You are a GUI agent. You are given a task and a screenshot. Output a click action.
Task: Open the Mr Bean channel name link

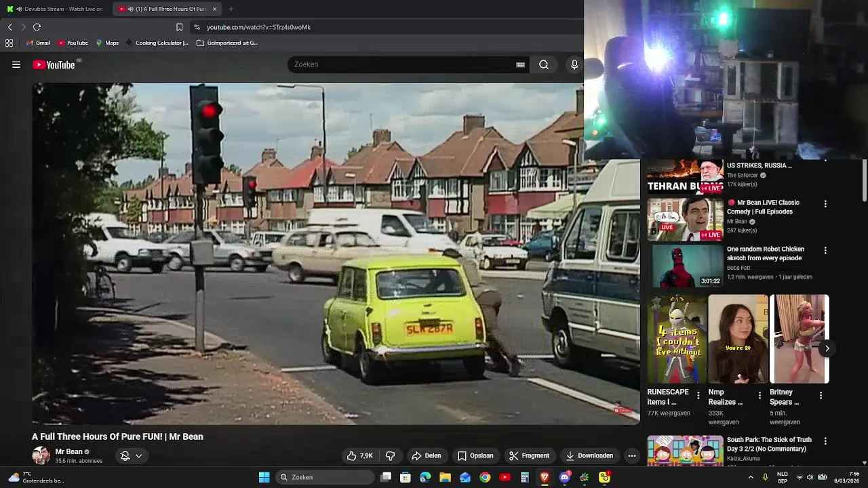pos(68,451)
